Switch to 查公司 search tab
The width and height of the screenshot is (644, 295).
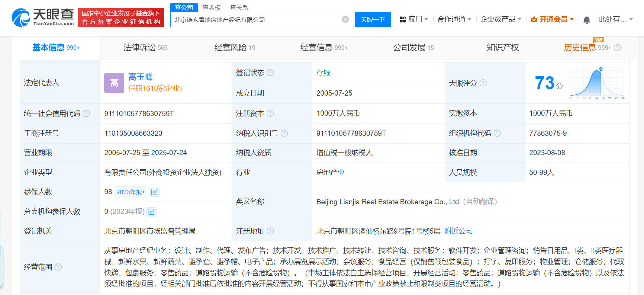coord(184,7)
